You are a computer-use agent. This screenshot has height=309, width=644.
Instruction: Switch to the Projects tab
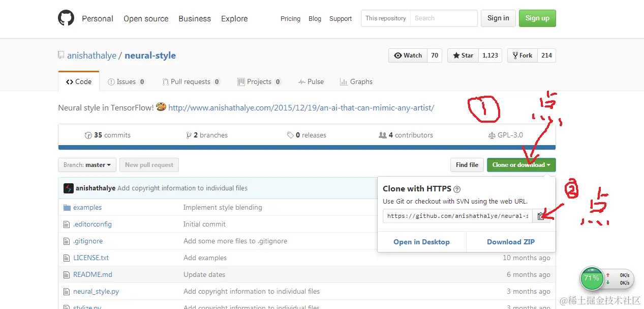coord(259,81)
